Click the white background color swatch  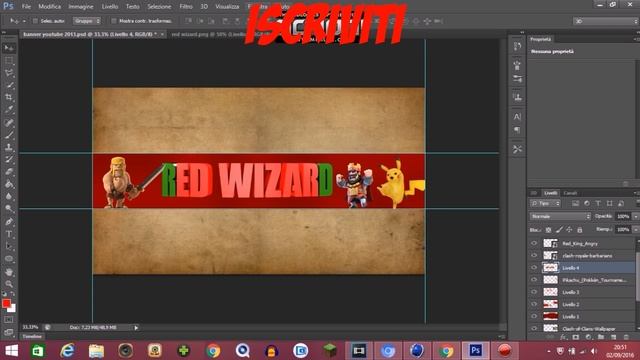pos(13,309)
